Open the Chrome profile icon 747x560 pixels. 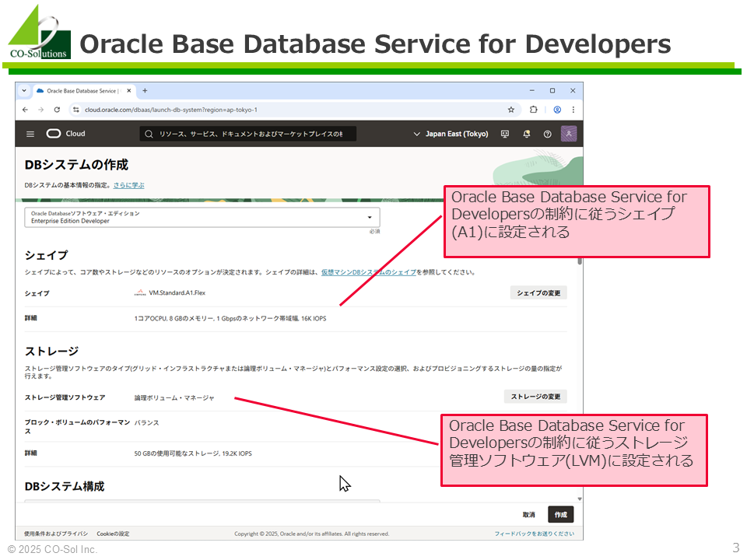pyautogui.click(x=557, y=110)
